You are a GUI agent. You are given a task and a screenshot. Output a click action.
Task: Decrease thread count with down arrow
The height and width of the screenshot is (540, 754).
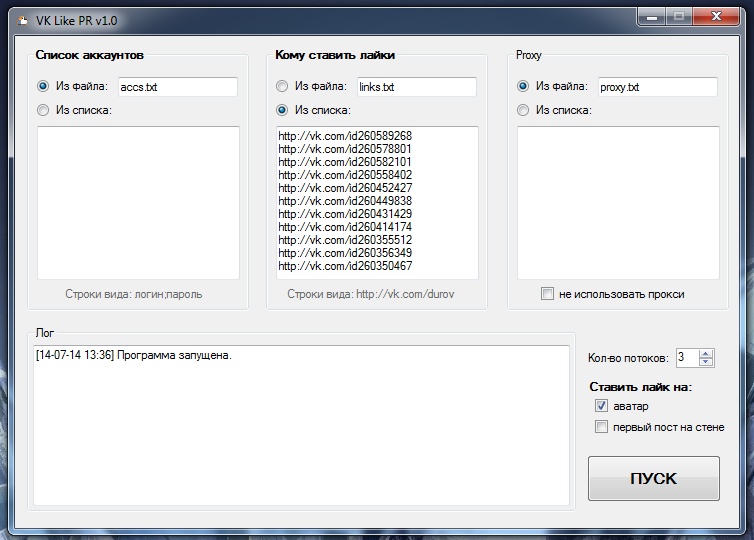pos(706,362)
